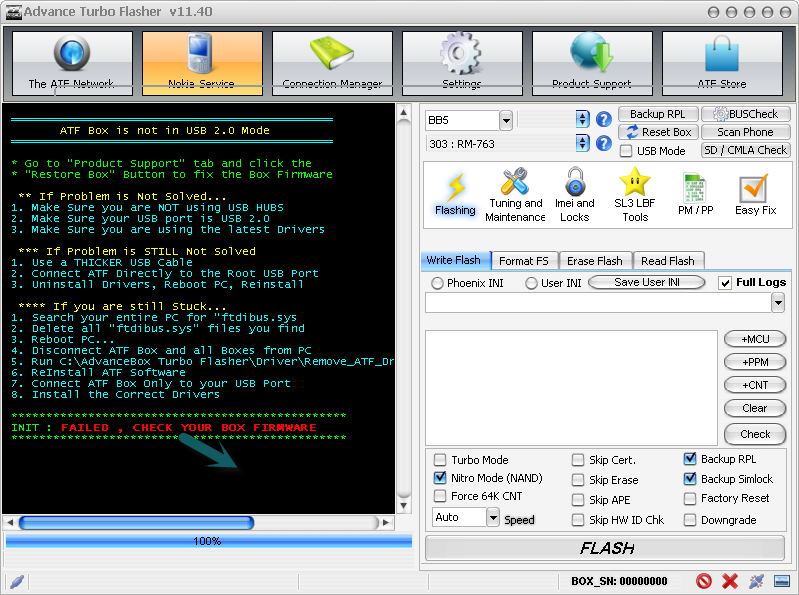
Task: Enable the Downgrade checkbox
Action: click(x=690, y=520)
